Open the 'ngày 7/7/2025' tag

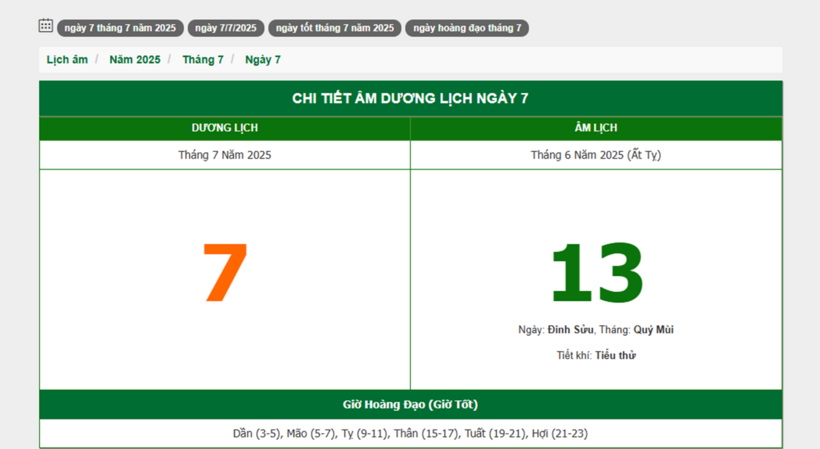226,28
